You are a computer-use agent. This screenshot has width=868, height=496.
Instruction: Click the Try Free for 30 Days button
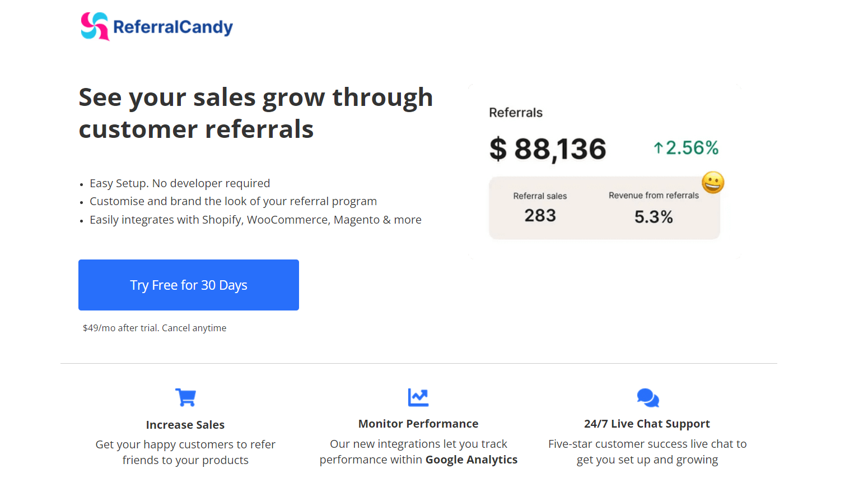tap(189, 285)
